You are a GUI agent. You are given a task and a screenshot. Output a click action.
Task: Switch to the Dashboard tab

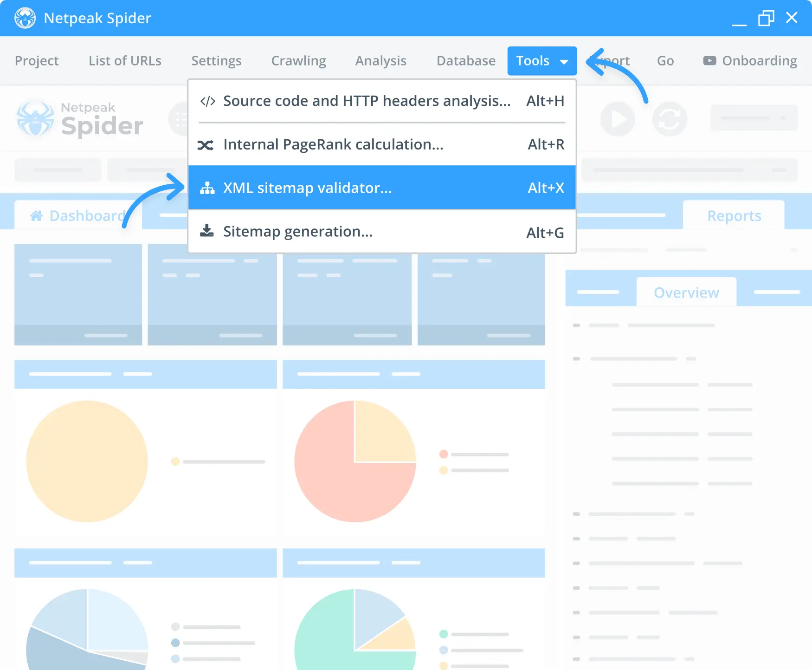tap(78, 215)
